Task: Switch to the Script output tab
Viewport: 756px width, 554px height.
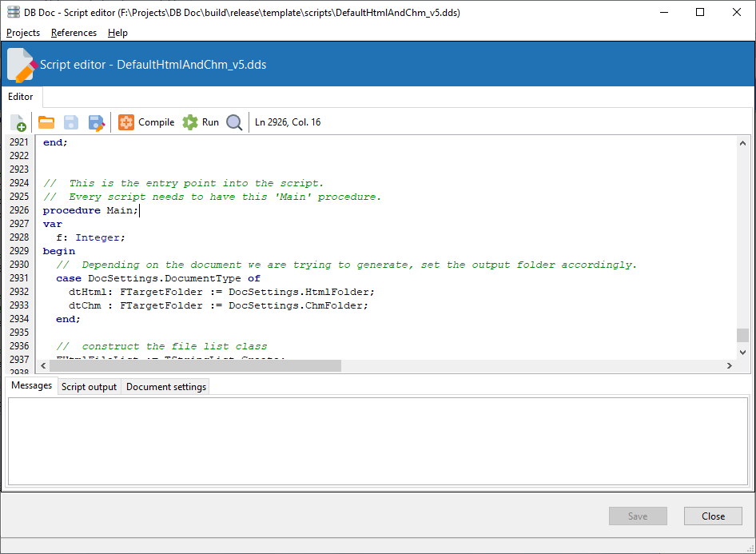Action: click(x=89, y=387)
